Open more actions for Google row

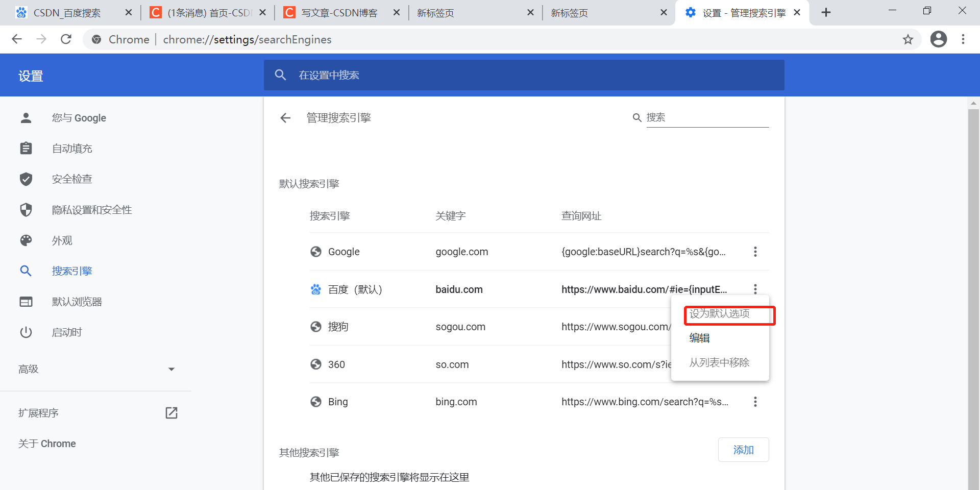pyautogui.click(x=755, y=252)
